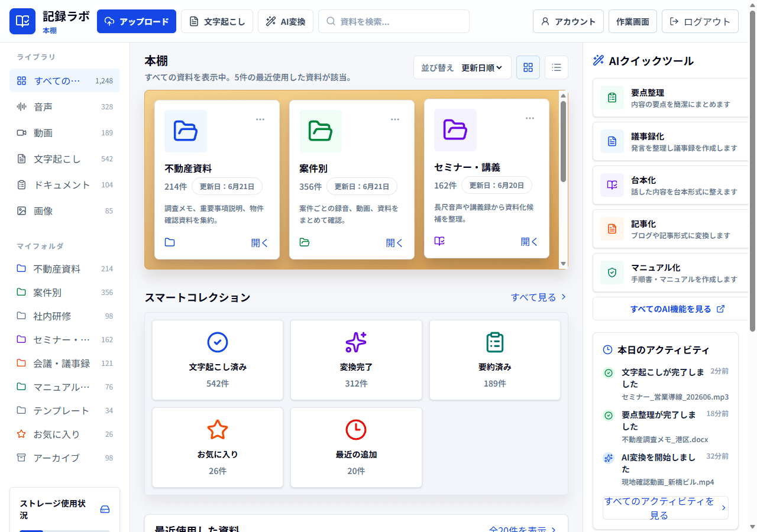Open more options on セミナー・講義 card
Image resolution: width=757 pixels, height=532 pixels.
(x=530, y=118)
